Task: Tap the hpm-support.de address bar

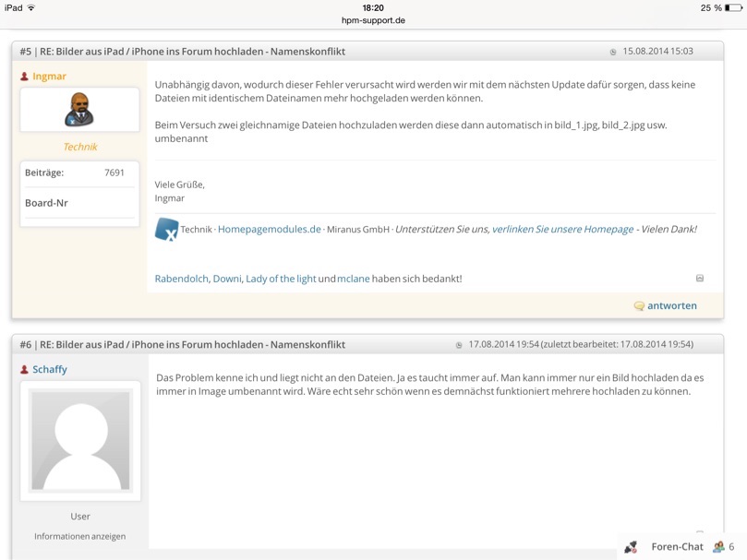Action: (x=373, y=20)
